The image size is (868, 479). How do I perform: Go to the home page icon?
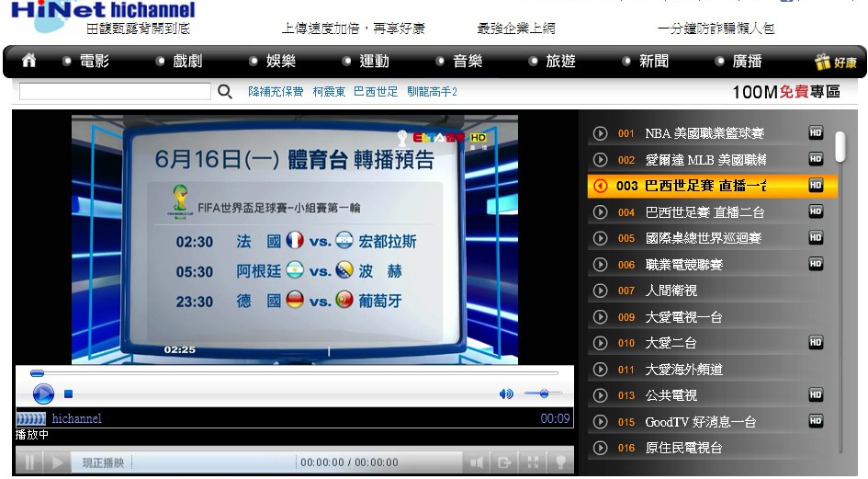28,61
